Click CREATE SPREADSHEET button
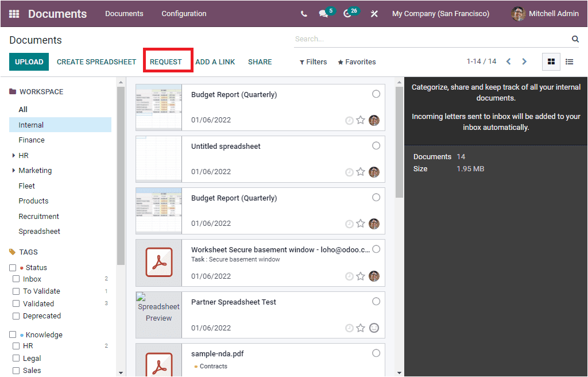The image size is (588, 377). coord(96,62)
